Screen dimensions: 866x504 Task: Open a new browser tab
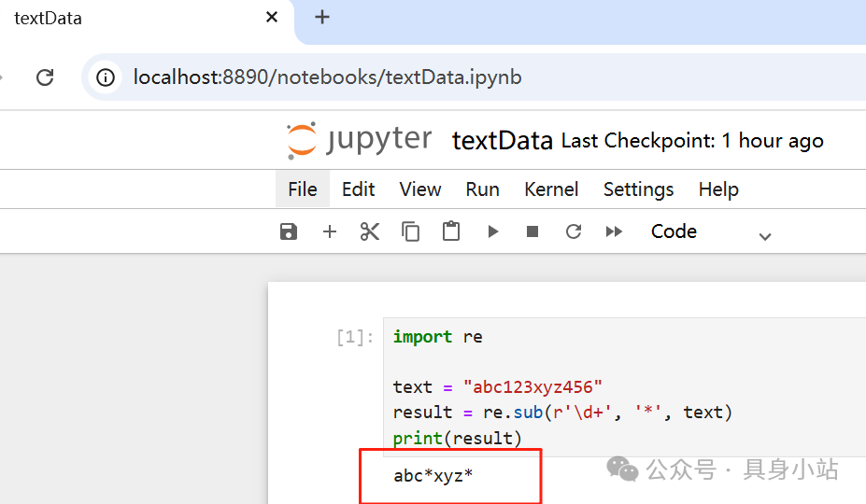click(x=322, y=17)
